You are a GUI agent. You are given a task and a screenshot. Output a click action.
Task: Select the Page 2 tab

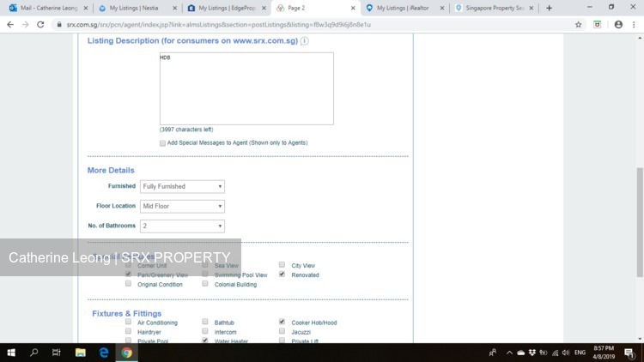coord(314,8)
